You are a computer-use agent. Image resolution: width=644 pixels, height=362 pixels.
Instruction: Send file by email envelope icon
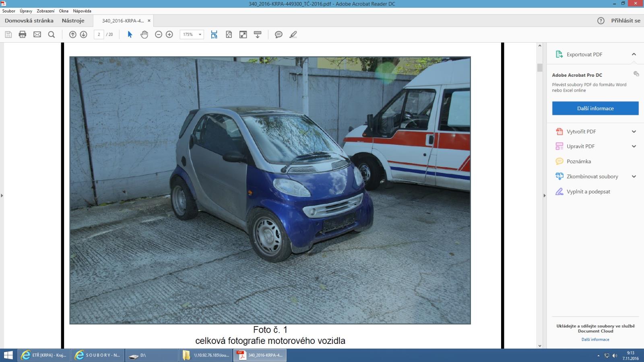coord(37,35)
